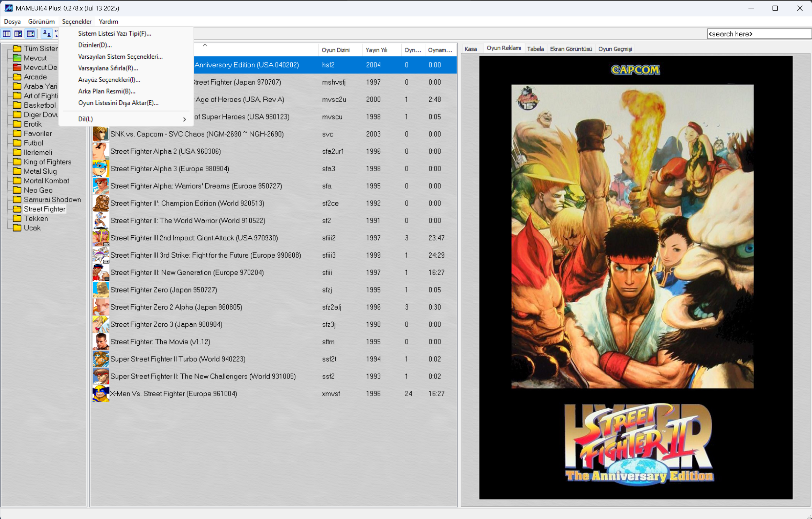
Task: Select the Mortal Kombat folder
Action: click(x=46, y=181)
